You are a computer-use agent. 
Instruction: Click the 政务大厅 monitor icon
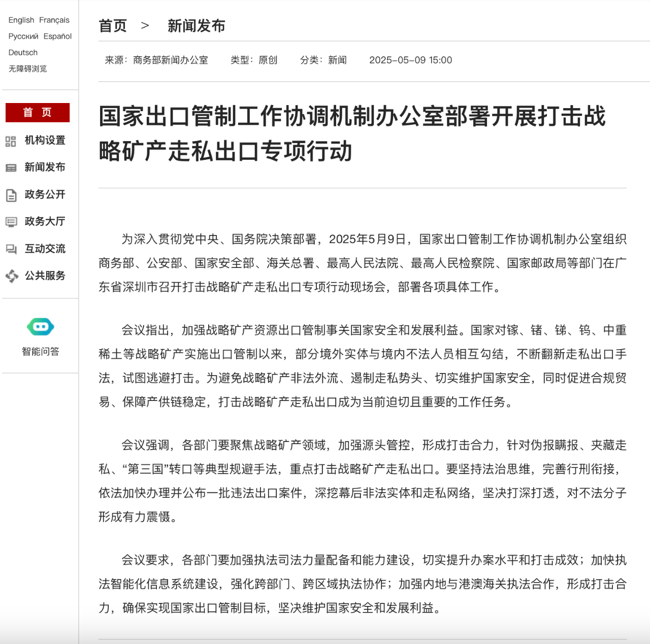click(x=11, y=222)
